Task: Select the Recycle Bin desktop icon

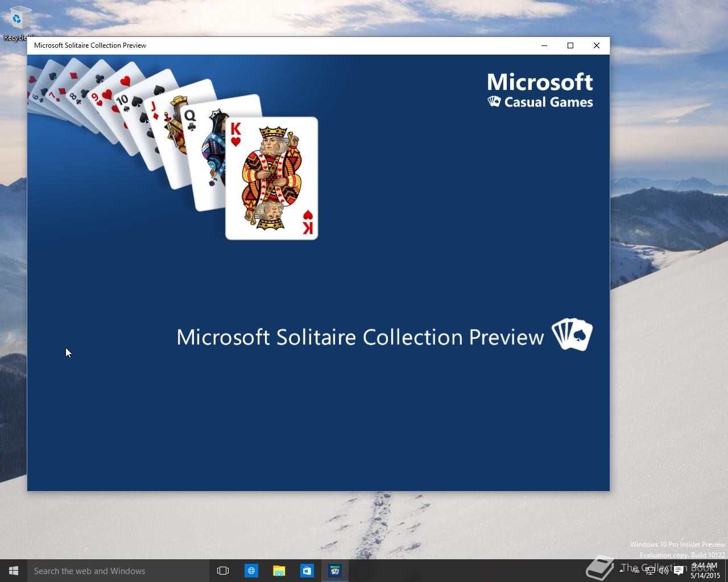Action: 19,24
